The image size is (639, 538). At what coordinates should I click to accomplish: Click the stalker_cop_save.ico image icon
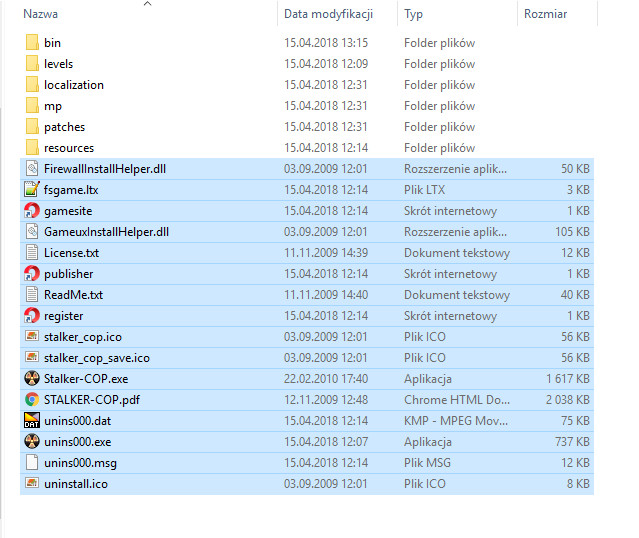pyautogui.click(x=32, y=357)
